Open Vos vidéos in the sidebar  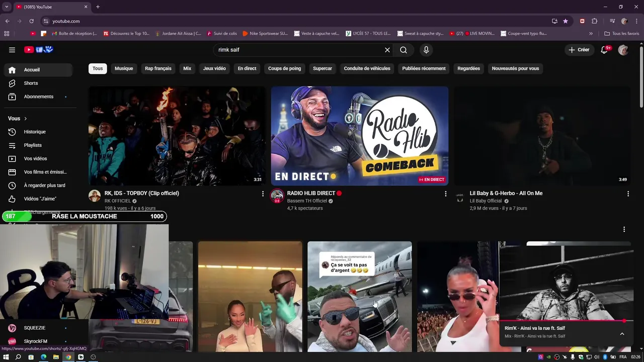[38, 158]
